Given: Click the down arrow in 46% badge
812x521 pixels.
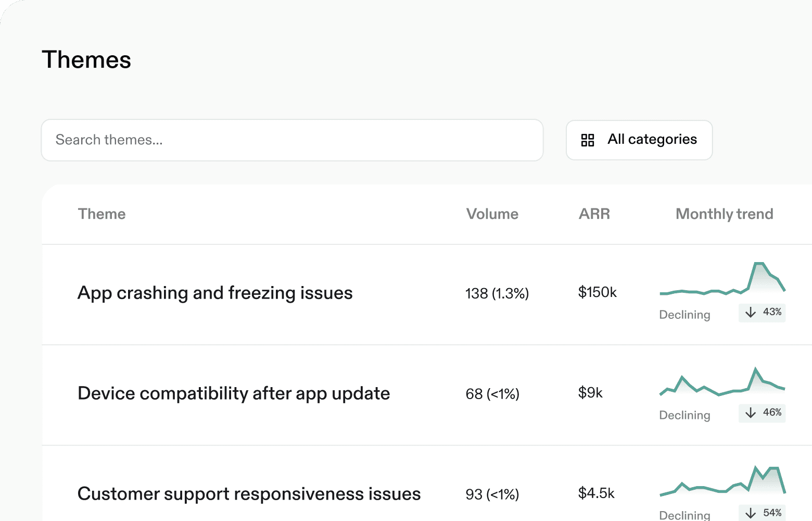Looking at the screenshot, I should (x=751, y=413).
